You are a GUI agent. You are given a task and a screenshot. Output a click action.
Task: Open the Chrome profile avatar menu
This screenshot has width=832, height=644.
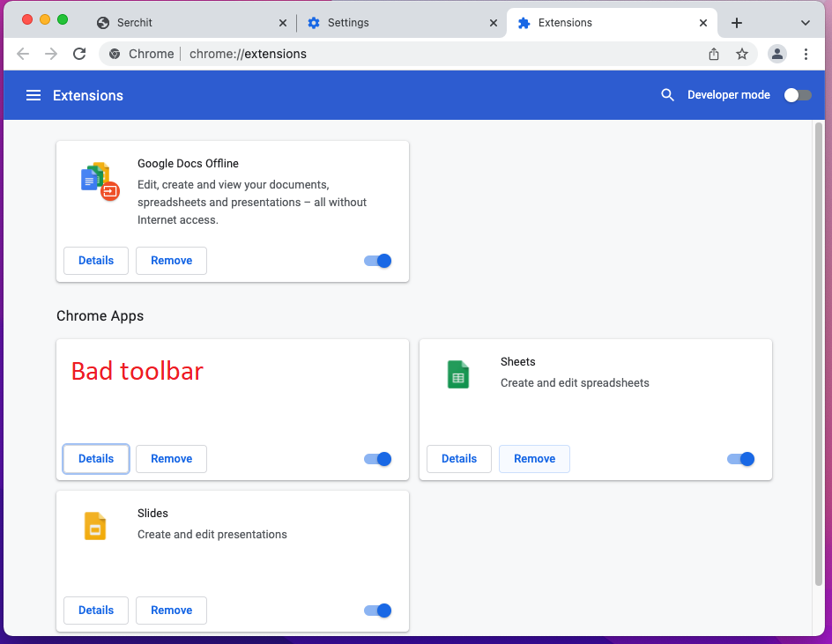(777, 54)
